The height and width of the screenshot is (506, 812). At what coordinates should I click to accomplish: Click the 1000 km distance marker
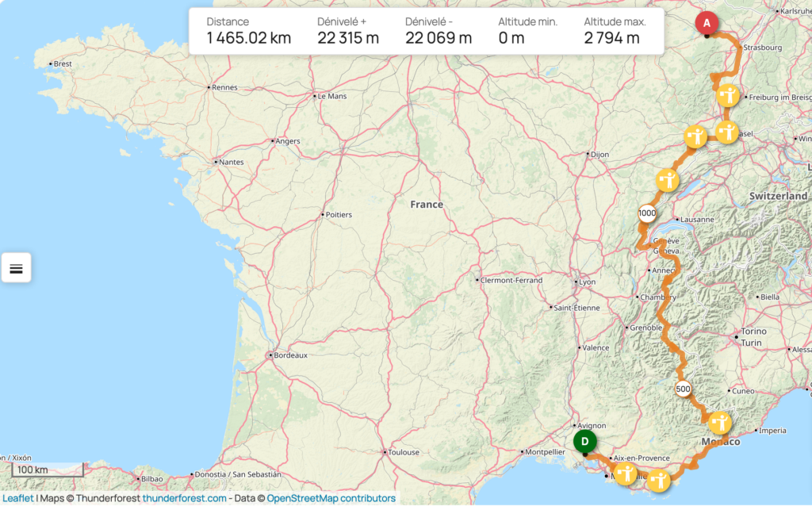pyautogui.click(x=646, y=213)
